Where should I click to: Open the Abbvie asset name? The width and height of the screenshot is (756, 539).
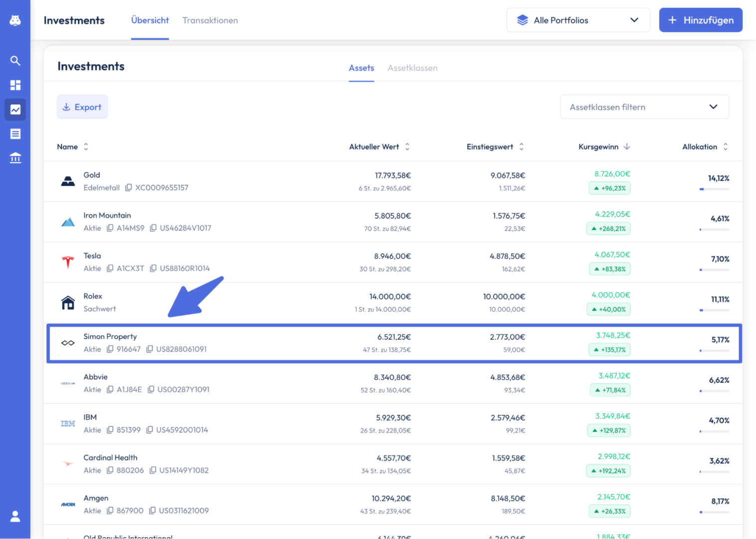click(95, 377)
